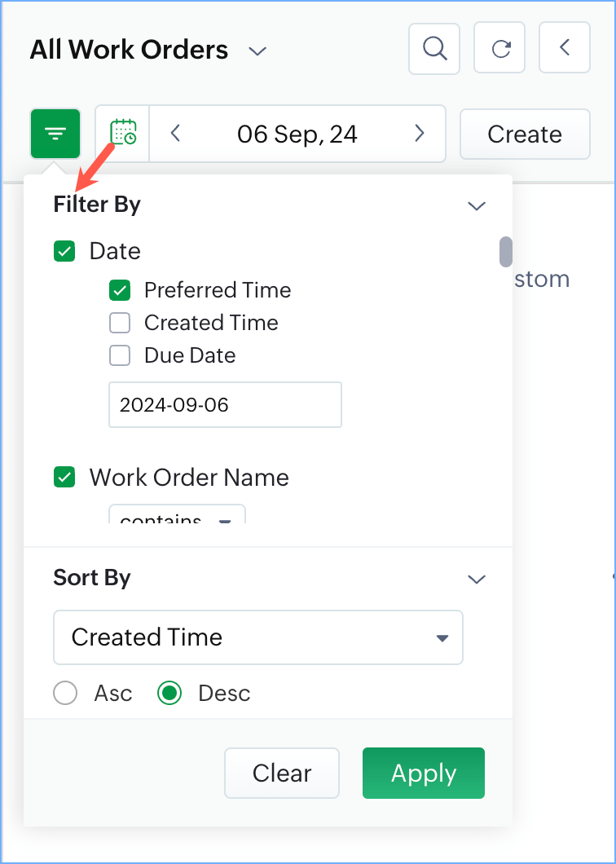
Task: Collapse the panel with the left chevron
Action: pos(564,48)
